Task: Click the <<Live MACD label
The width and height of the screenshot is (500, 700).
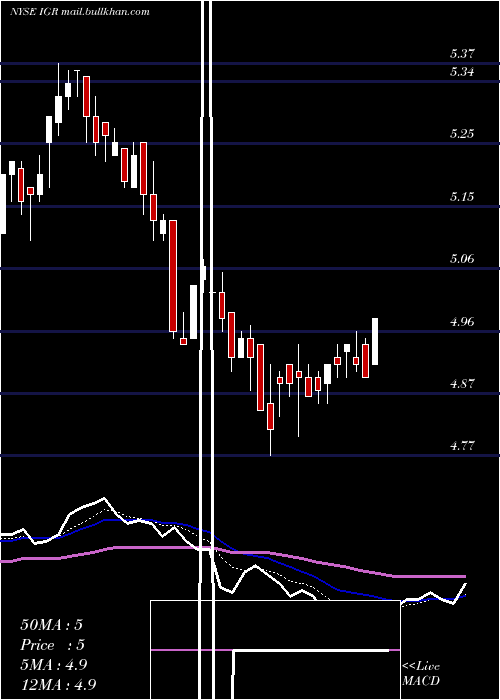Action: pyautogui.click(x=421, y=674)
